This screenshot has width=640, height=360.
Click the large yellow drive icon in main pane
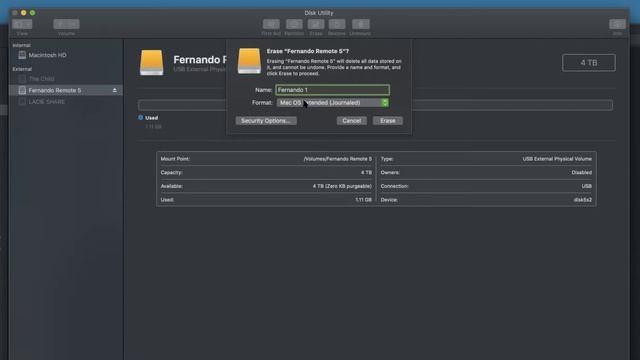pos(151,62)
